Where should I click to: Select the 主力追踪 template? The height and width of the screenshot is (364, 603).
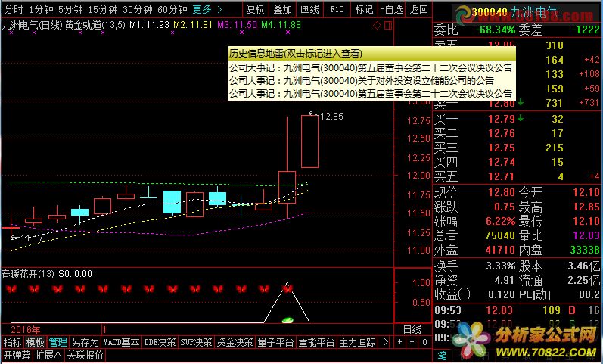(x=357, y=342)
